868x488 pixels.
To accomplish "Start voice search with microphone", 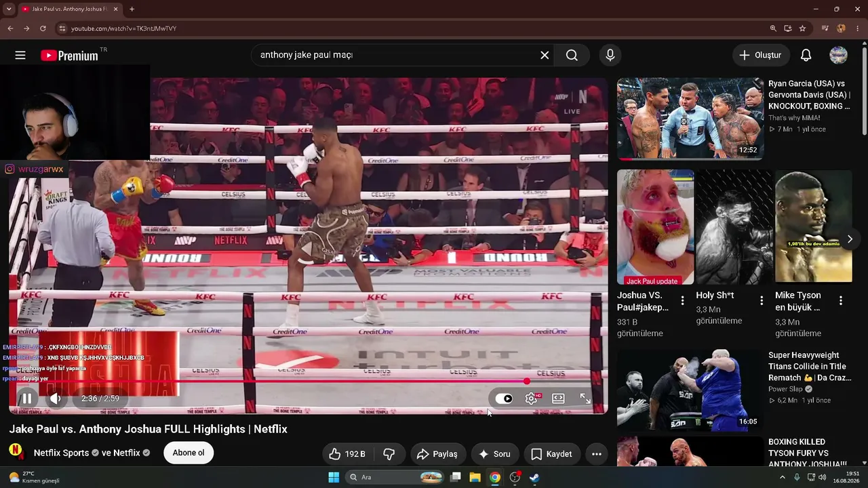I will coord(610,56).
